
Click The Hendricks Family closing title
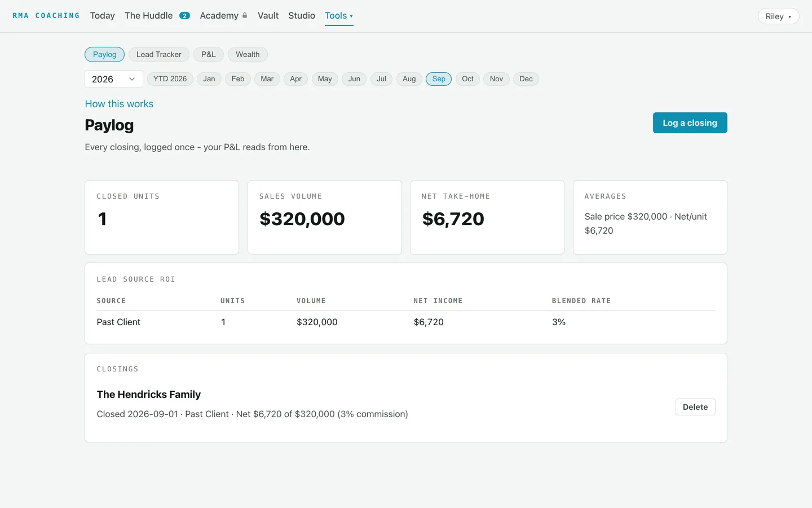[x=149, y=395]
